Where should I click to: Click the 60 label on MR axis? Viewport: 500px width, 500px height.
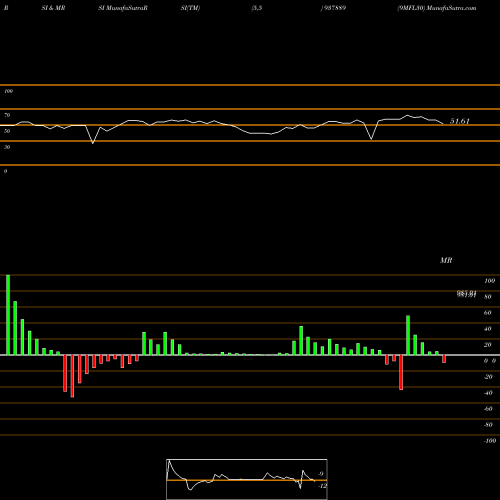coord(487,313)
